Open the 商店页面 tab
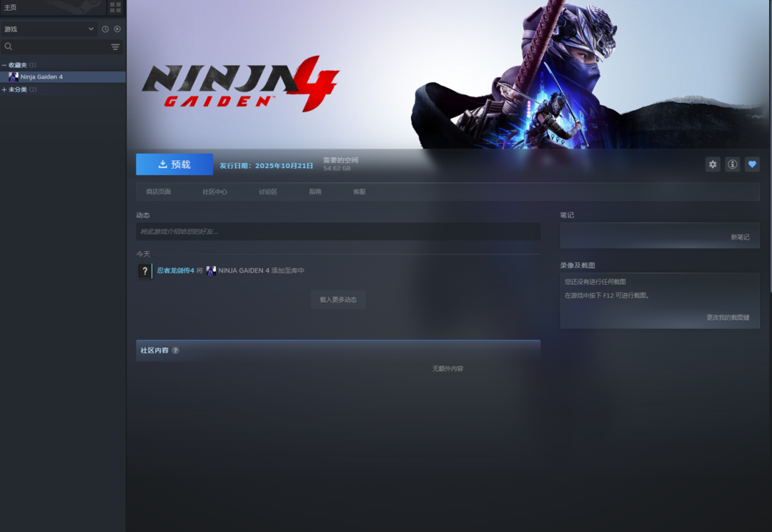 (158, 192)
